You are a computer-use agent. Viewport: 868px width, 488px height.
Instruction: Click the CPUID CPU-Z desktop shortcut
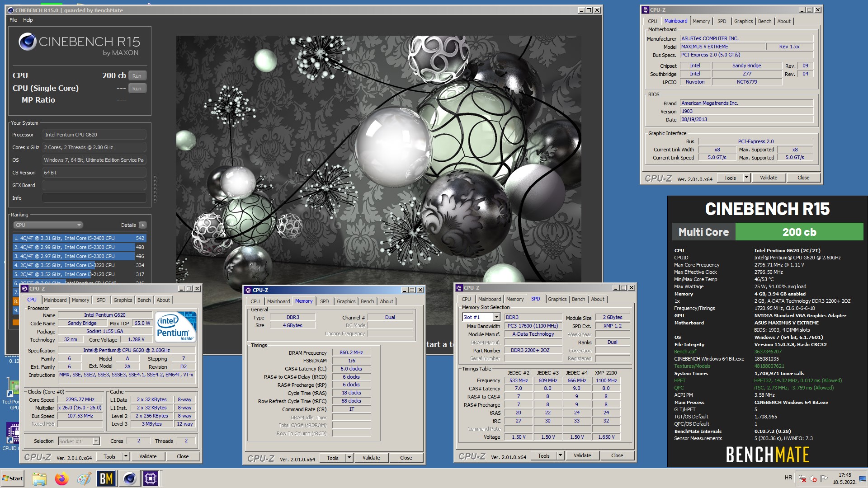(x=11, y=436)
